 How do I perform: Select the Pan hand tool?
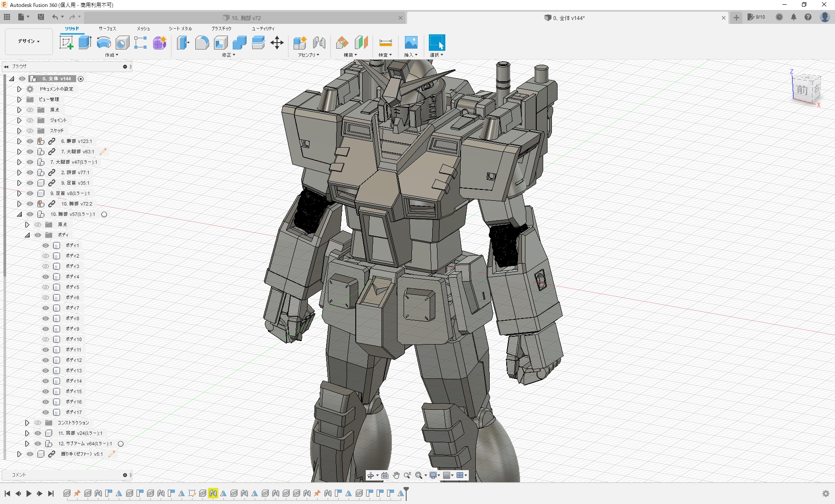coord(396,475)
